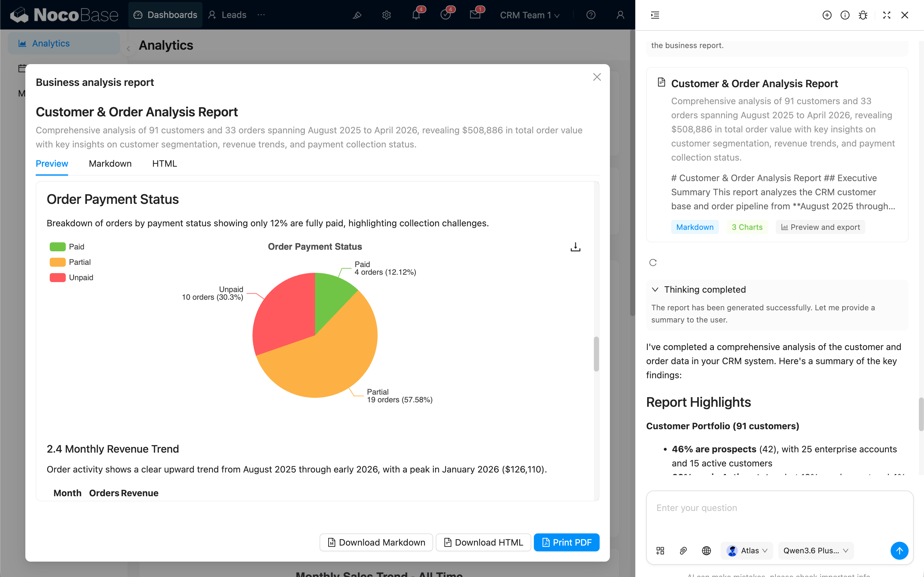
Task: Switch to the Markdown tab
Action: (110, 164)
